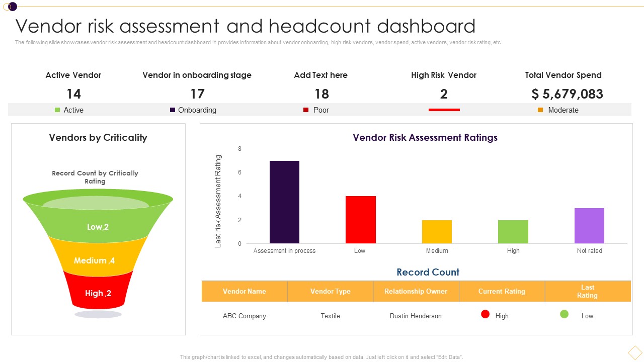Click the purple Not rated bar
Screen dimensions: 644x362
tap(589, 226)
